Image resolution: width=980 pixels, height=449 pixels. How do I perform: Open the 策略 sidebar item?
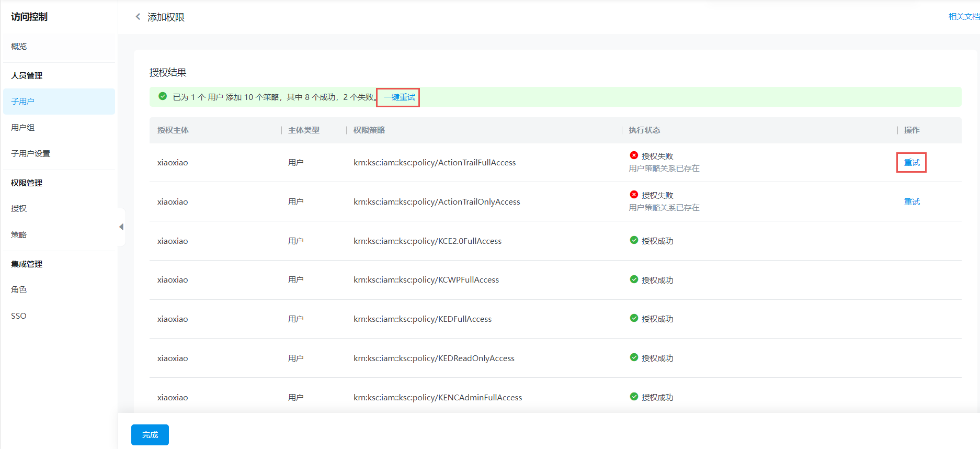click(x=19, y=235)
